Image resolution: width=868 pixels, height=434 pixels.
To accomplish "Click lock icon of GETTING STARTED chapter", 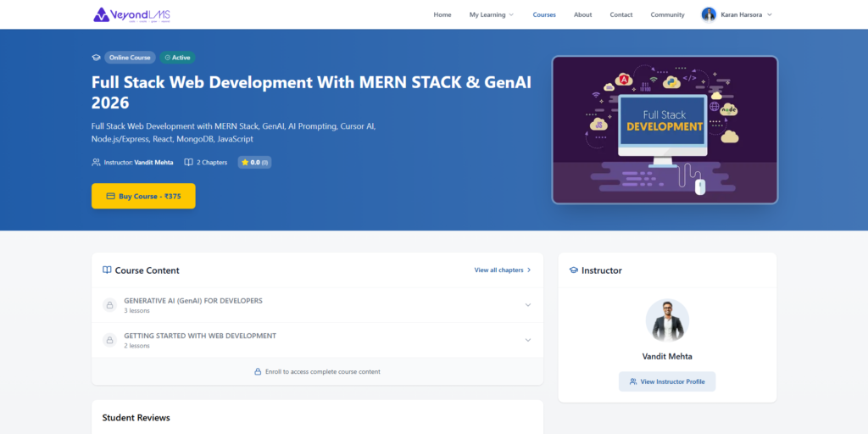I will [x=109, y=340].
